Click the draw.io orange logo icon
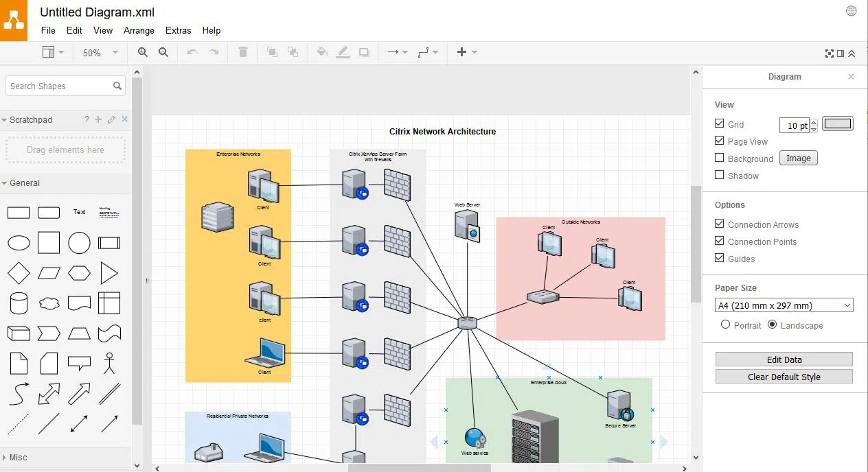The image size is (868, 472). tap(13, 21)
